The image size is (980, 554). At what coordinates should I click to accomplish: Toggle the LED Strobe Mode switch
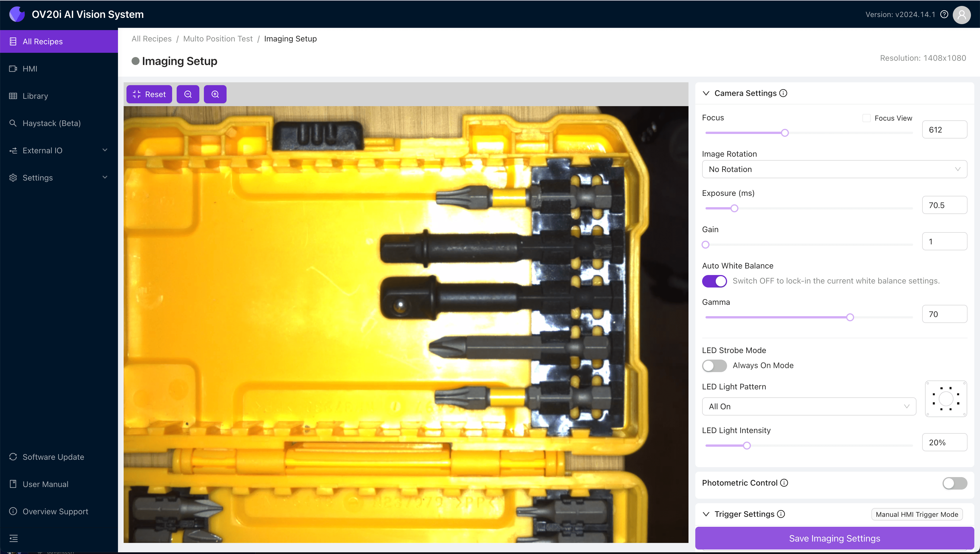click(714, 366)
